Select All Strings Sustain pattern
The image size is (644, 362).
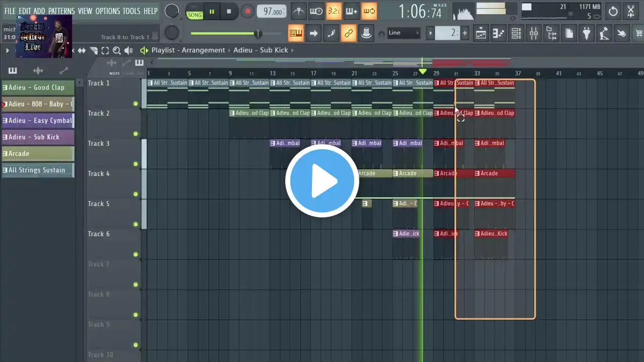point(38,170)
